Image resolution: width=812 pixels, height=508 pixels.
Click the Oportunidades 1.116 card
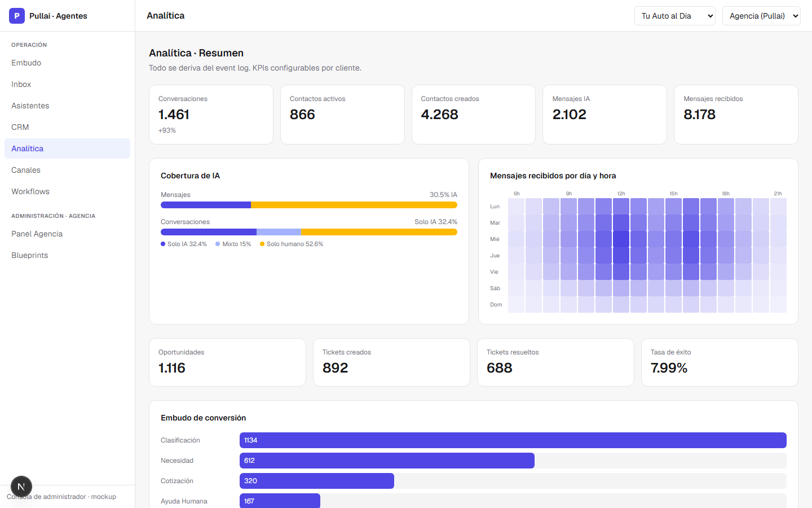227,362
